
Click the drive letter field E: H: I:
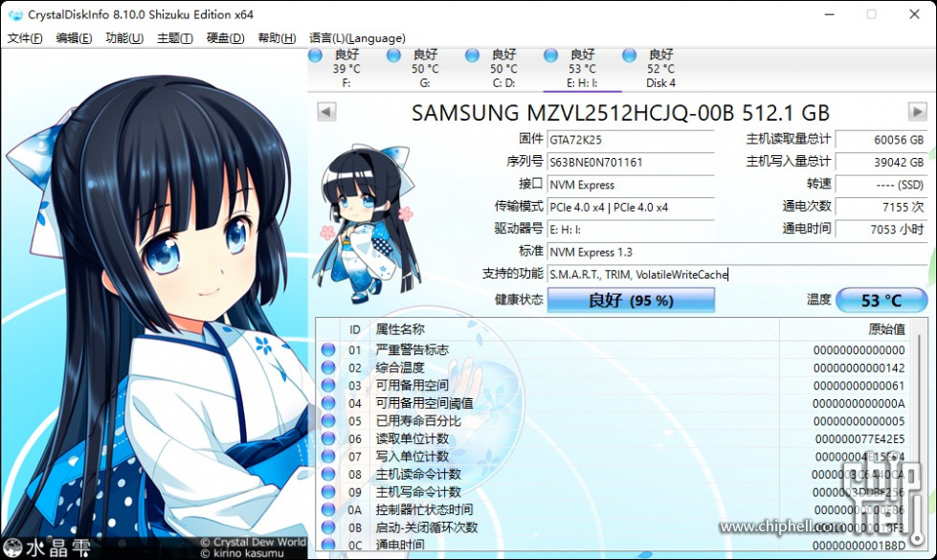631,230
